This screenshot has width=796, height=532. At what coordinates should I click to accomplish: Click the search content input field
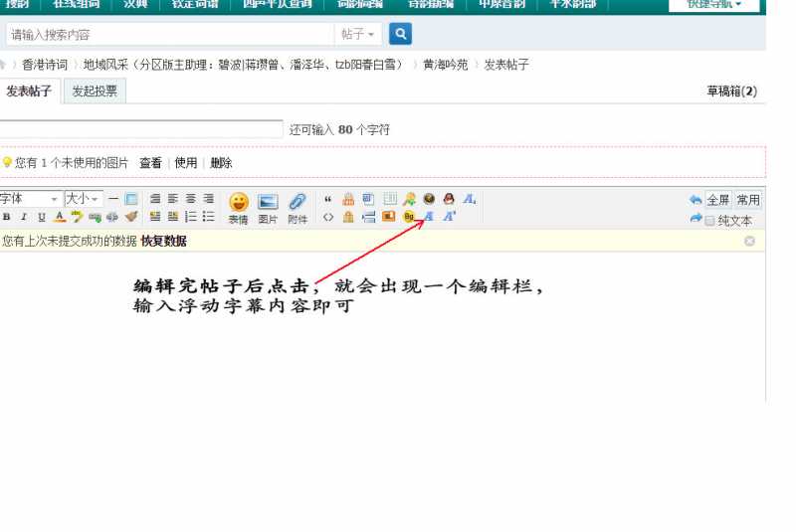[x=169, y=35]
